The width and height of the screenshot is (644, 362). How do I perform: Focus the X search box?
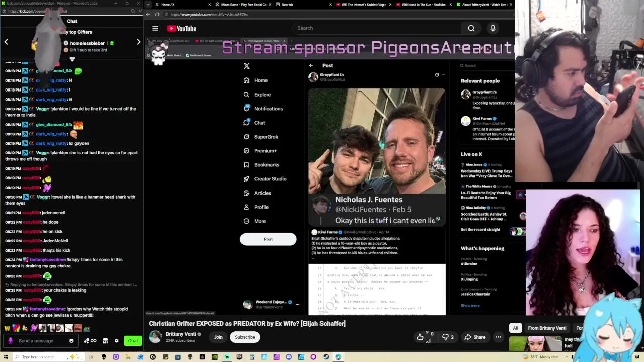pyautogui.click(x=486, y=66)
